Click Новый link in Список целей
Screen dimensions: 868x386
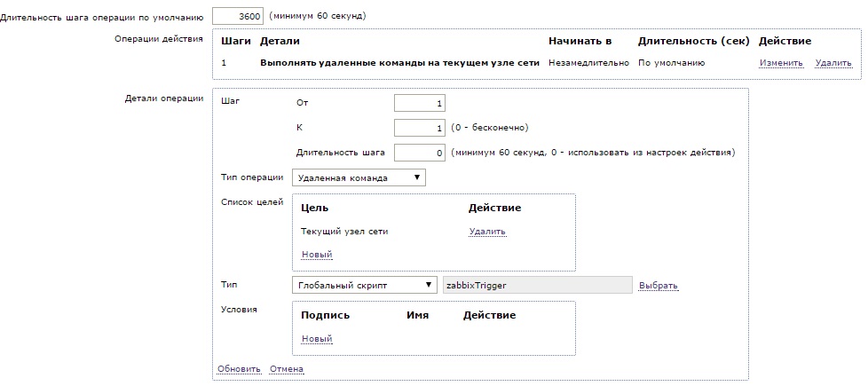316,255
